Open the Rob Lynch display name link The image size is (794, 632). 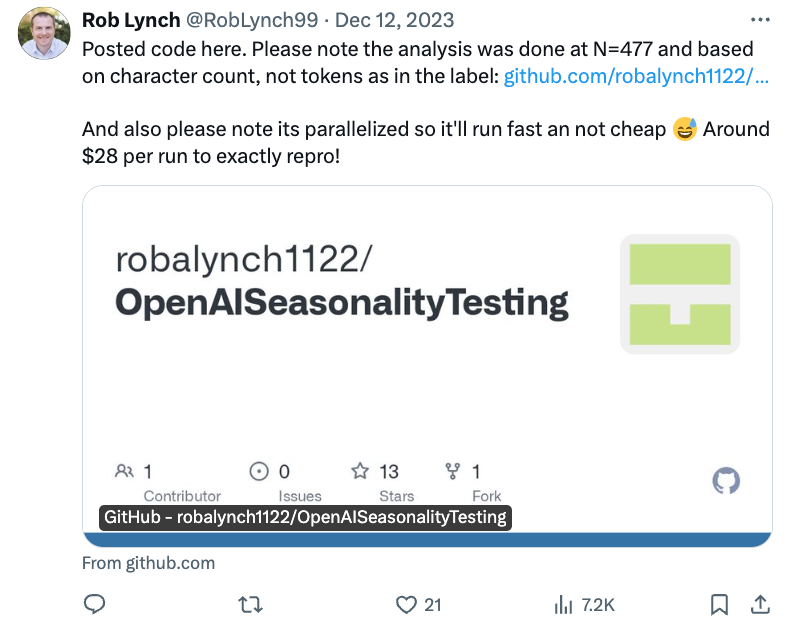click(x=129, y=20)
